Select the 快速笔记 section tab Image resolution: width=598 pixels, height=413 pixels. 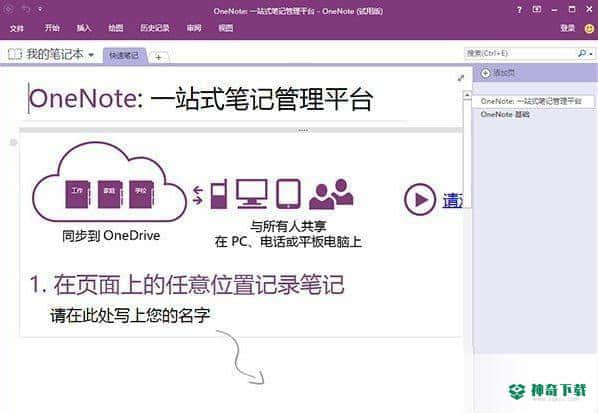coord(124,56)
